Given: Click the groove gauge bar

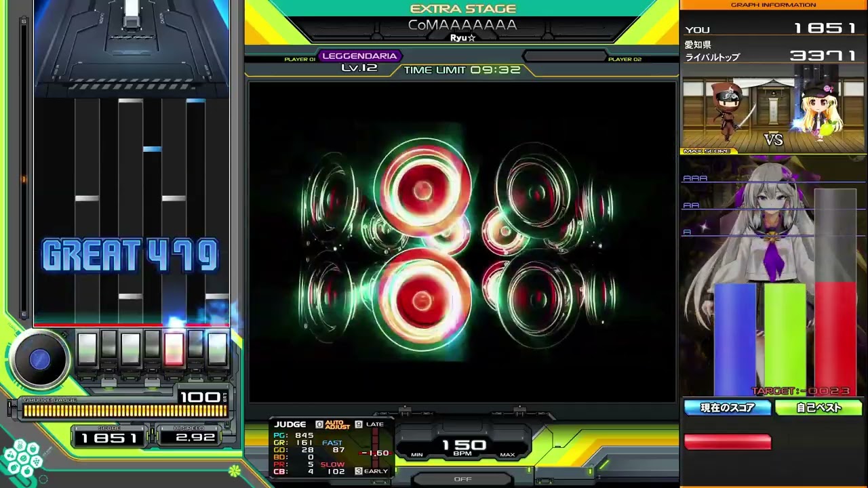Looking at the screenshot, I should pos(125,411).
